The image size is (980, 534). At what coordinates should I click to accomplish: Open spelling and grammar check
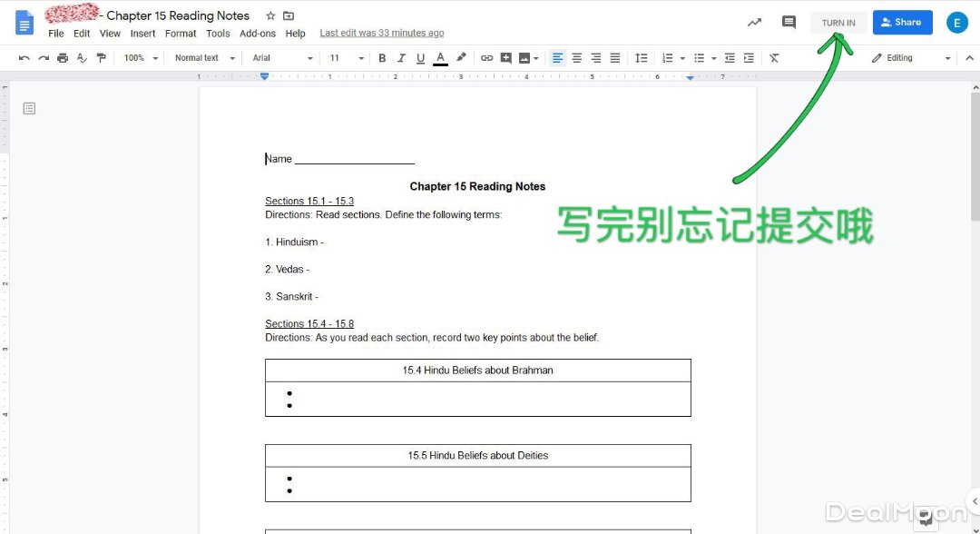[x=82, y=57]
